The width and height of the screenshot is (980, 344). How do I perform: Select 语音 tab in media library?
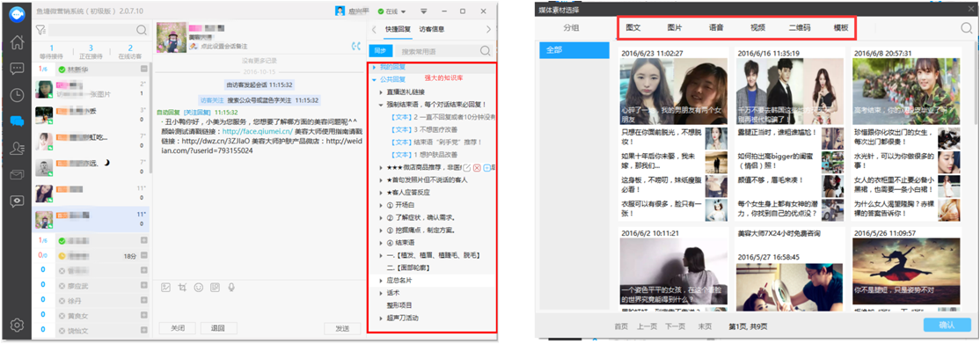coord(716,27)
